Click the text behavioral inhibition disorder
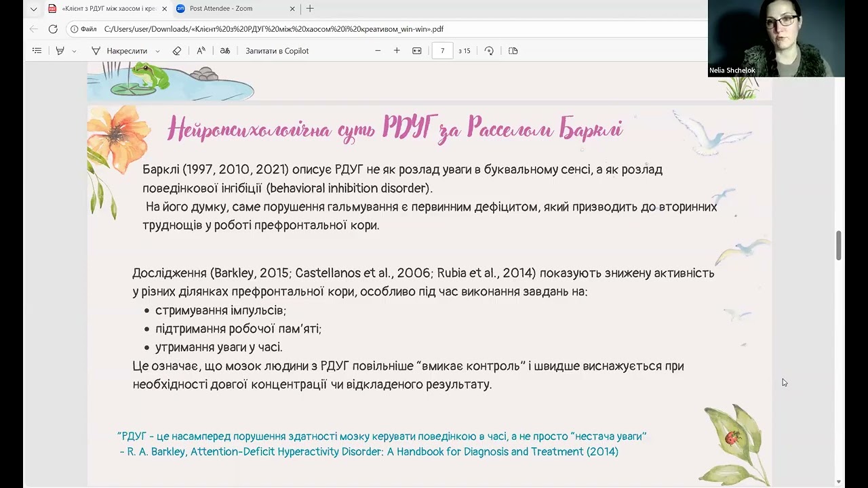 coord(349,188)
